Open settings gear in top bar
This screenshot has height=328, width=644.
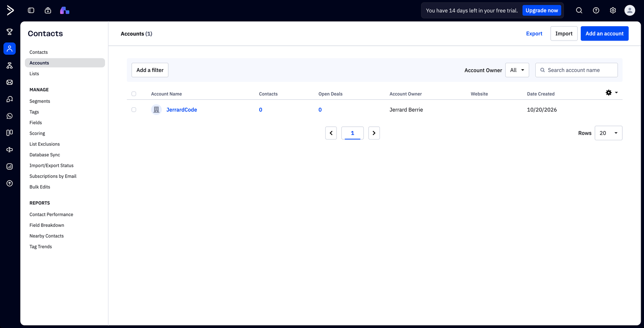pyautogui.click(x=613, y=10)
